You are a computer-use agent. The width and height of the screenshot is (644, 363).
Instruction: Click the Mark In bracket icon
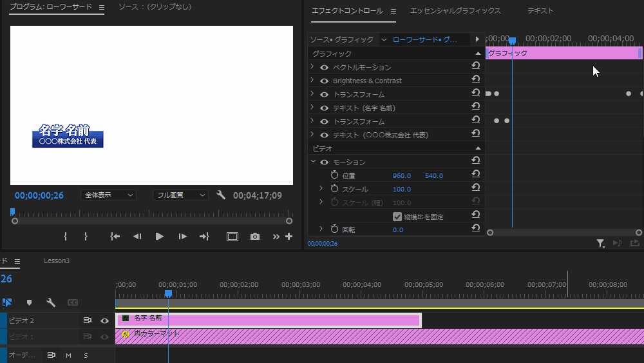[65, 237]
